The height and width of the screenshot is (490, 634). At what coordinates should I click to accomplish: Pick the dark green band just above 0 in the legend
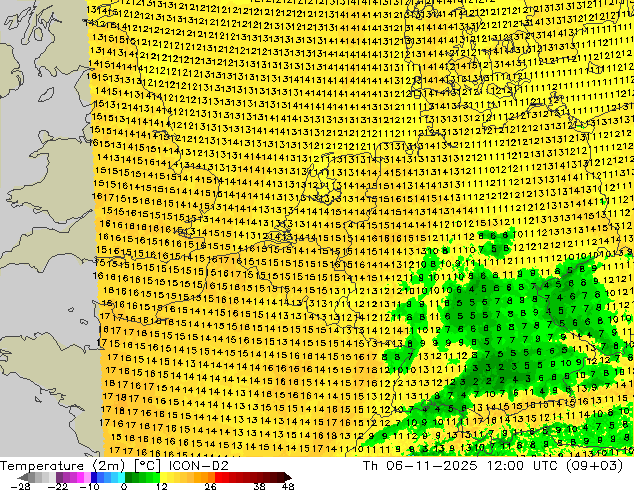point(129,477)
